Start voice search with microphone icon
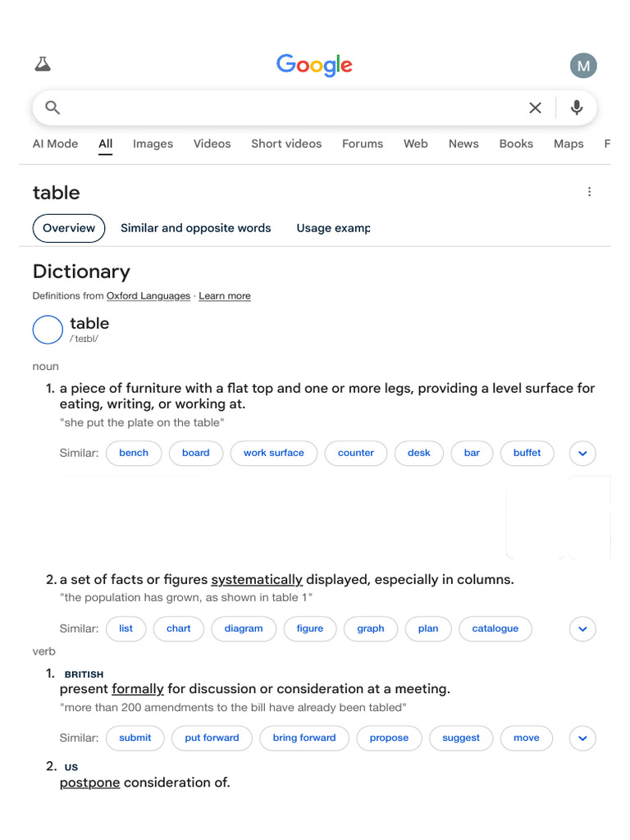The height and width of the screenshot is (840, 630). click(x=577, y=107)
